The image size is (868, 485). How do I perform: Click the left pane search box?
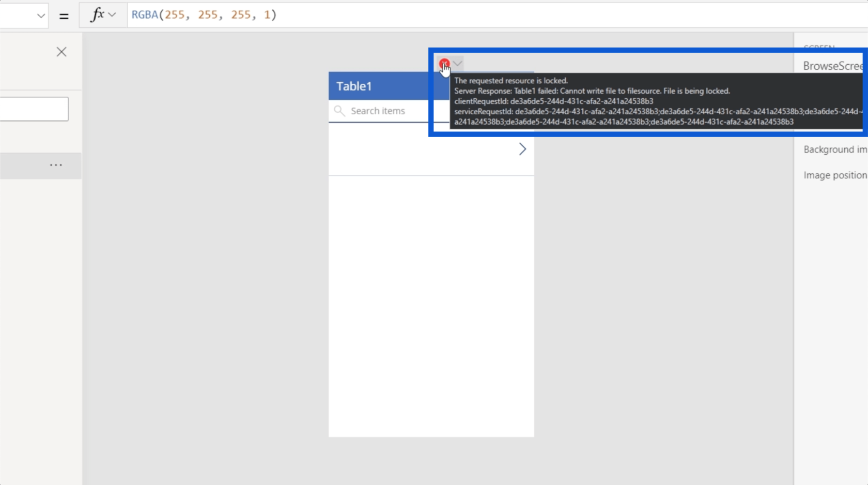point(34,109)
